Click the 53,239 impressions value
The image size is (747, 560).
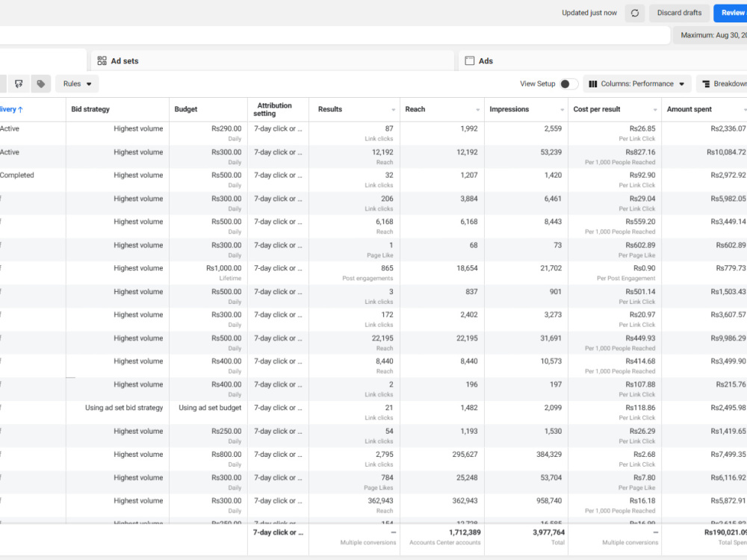point(551,152)
